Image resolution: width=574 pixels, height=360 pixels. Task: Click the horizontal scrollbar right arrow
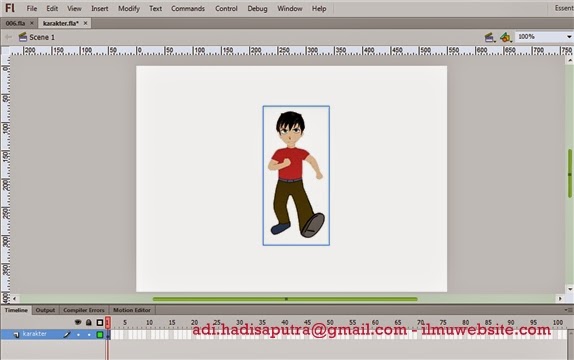pyautogui.click(x=560, y=298)
